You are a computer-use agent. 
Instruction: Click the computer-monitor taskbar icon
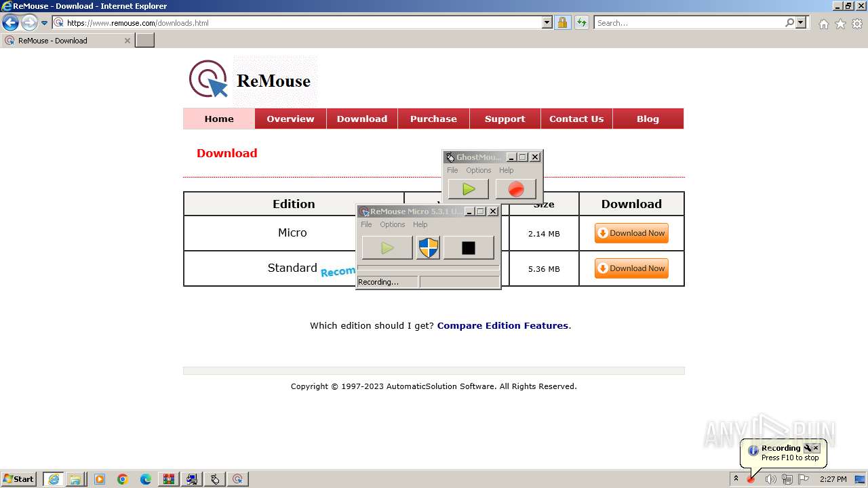(192, 479)
